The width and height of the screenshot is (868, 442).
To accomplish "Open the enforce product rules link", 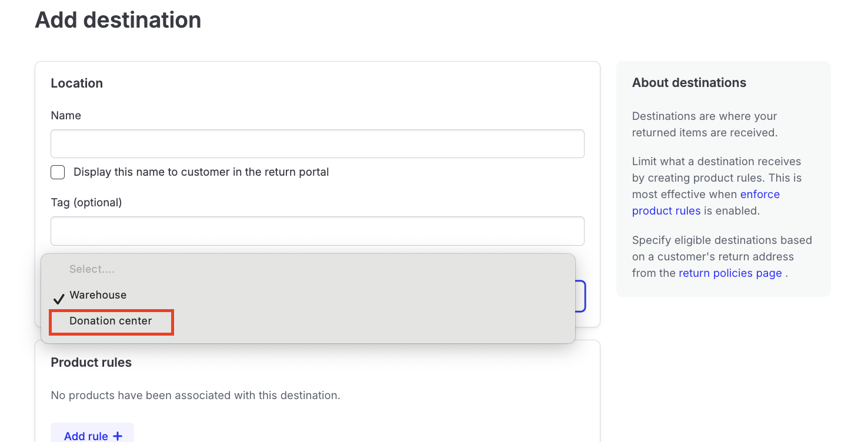I will (x=706, y=202).
